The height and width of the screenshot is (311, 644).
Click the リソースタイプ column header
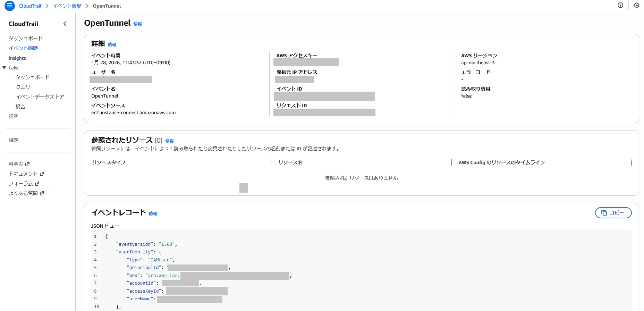tap(109, 162)
